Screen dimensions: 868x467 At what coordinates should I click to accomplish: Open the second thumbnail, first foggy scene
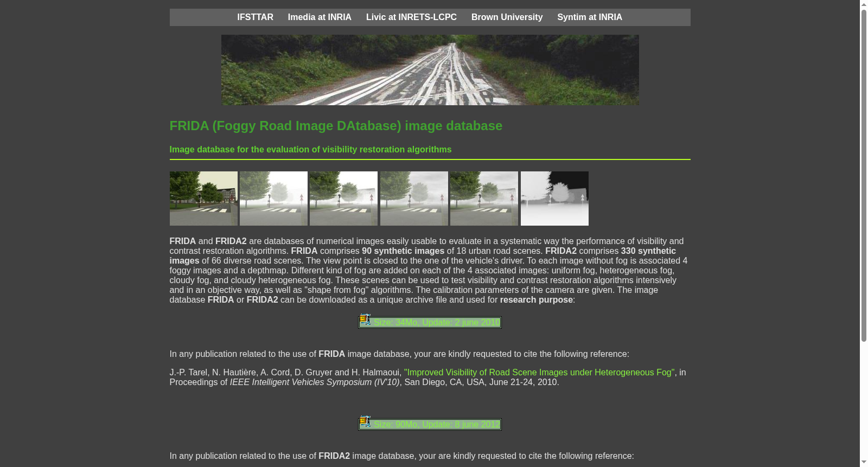point(273,199)
